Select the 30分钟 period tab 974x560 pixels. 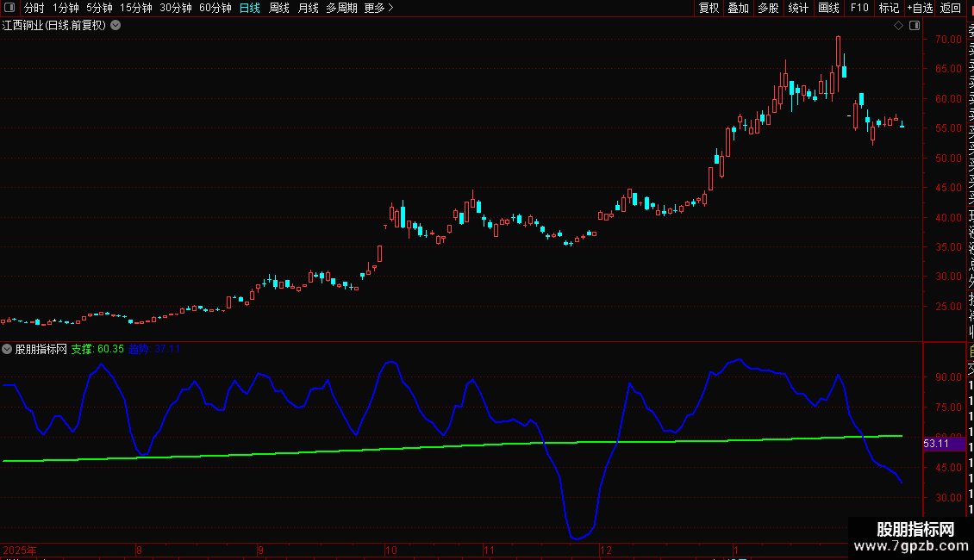coord(175,8)
